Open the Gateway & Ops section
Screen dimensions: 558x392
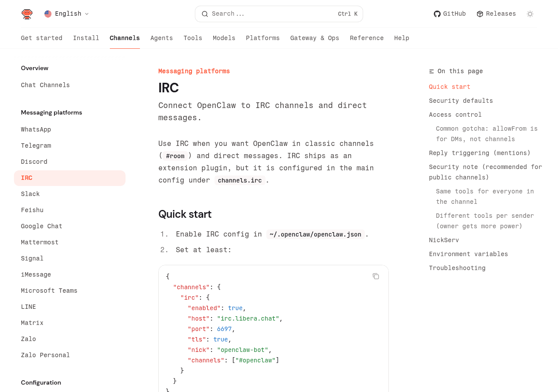point(315,37)
